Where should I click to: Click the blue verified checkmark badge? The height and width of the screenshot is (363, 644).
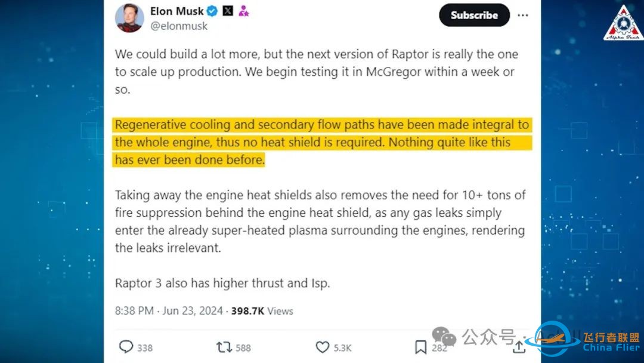click(212, 11)
